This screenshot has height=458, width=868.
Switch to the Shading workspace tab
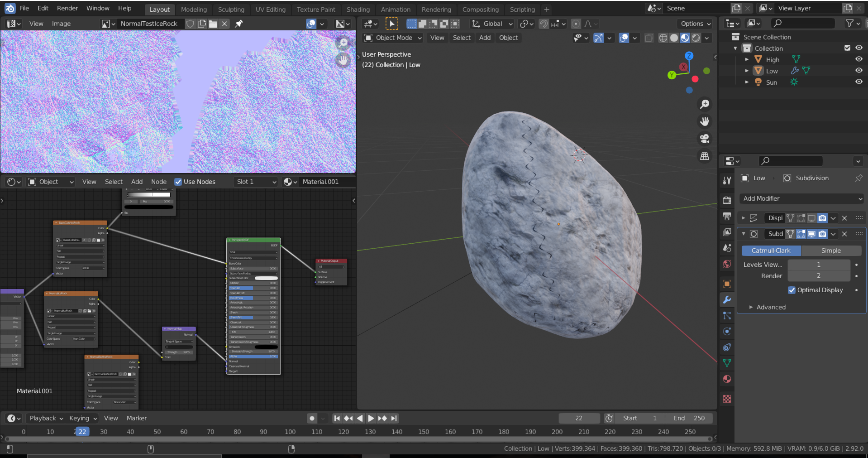point(358,9)
